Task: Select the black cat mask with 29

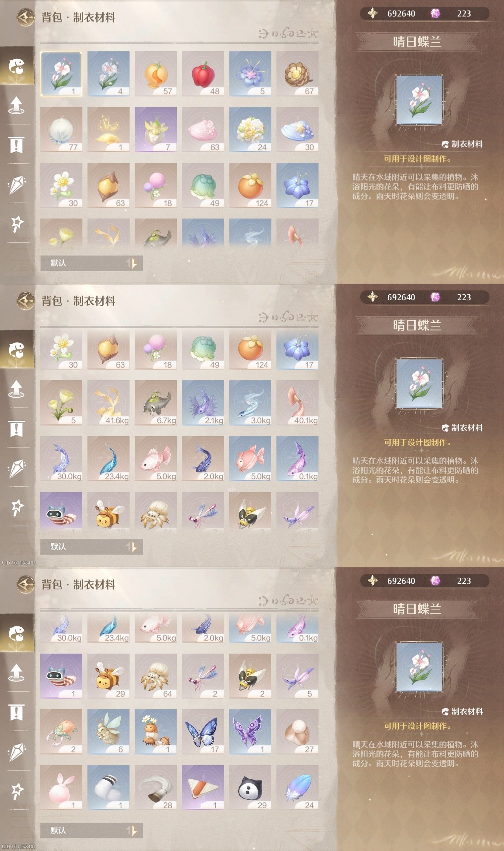Action: click(250, 788)
